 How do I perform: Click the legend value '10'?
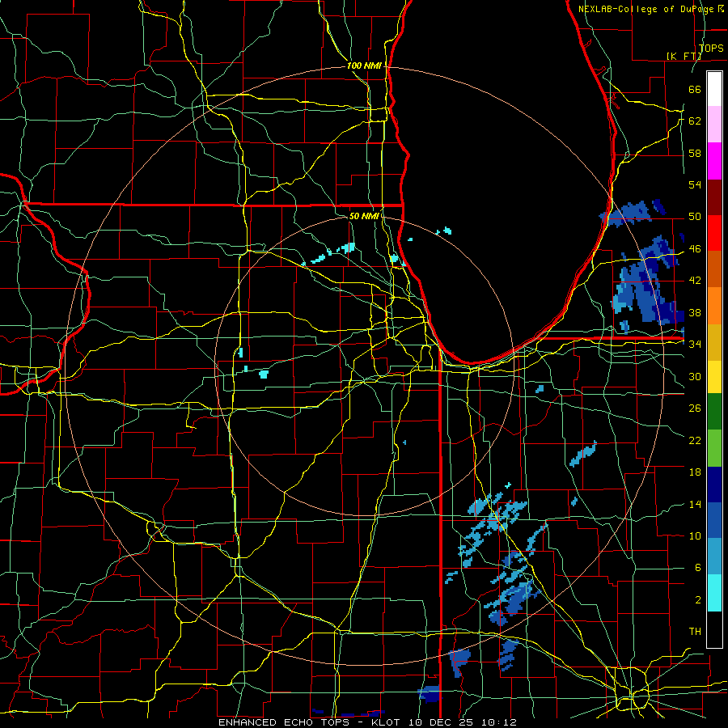(x=695, y=535)
